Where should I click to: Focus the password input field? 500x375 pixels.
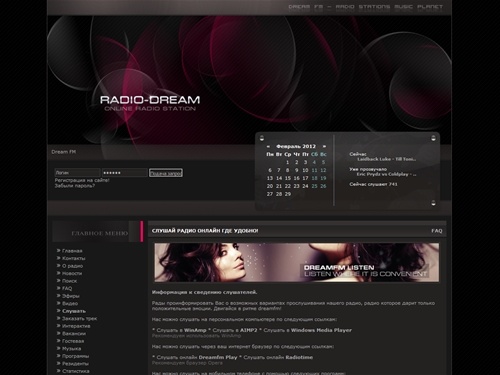(x=125, y=173)
